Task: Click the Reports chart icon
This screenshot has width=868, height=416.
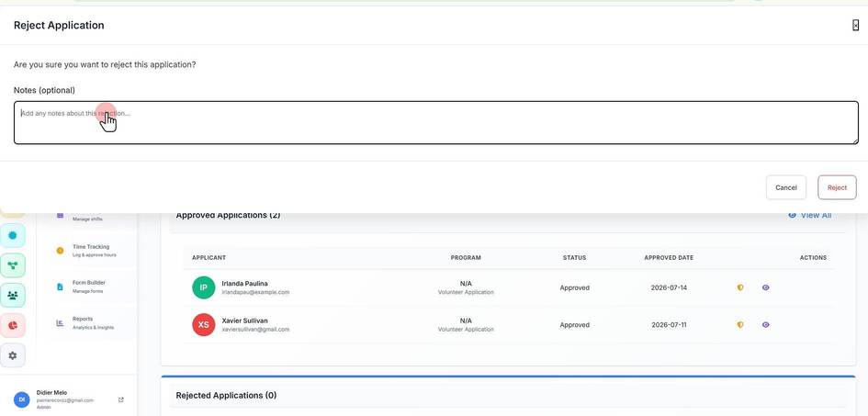Action: [61, 323]
